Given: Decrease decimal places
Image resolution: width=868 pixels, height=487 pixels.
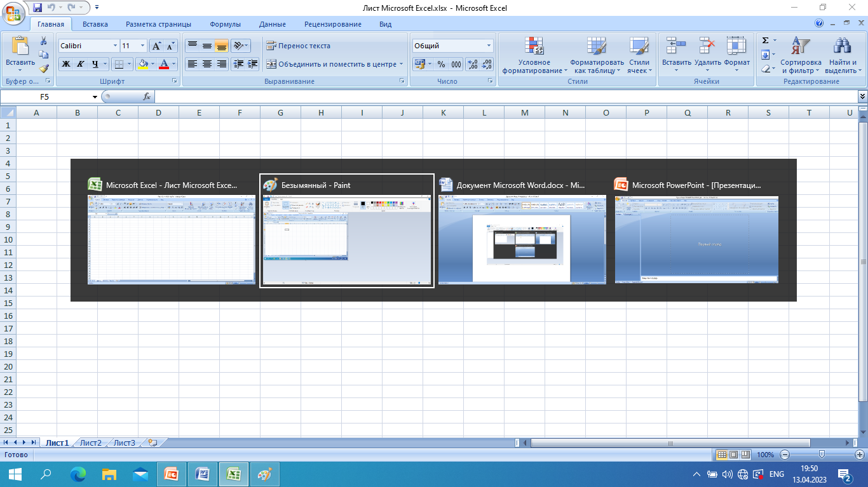Looking at the screenshot, I should click(x=487, y=64).
